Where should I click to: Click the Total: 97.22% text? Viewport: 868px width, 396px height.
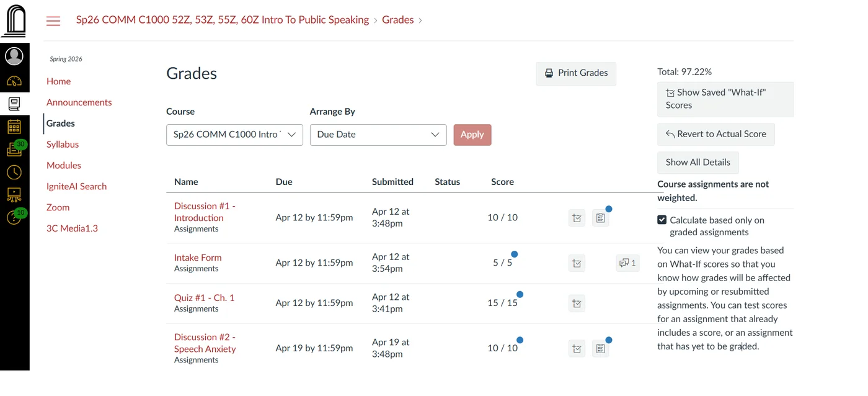[684, 72]
